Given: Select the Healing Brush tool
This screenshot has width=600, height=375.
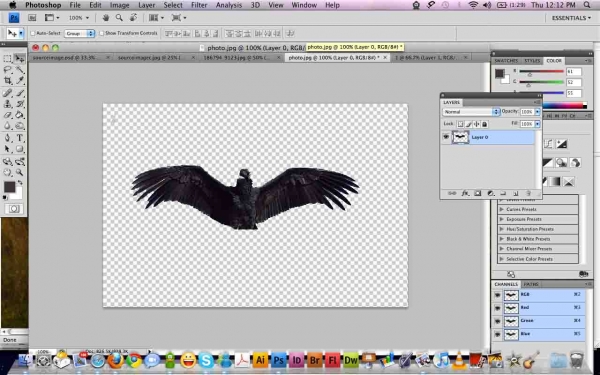Looking at the screenshot, I should [7, 93].
